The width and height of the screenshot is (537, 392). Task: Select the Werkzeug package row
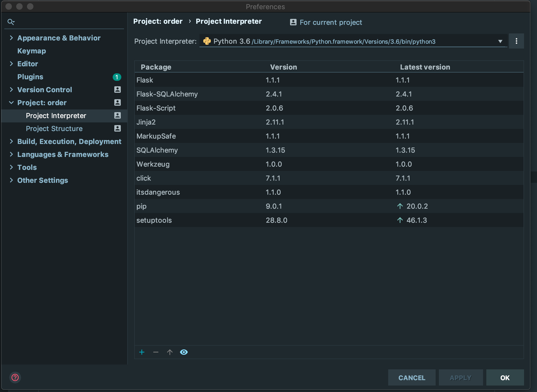pos(329,164)
